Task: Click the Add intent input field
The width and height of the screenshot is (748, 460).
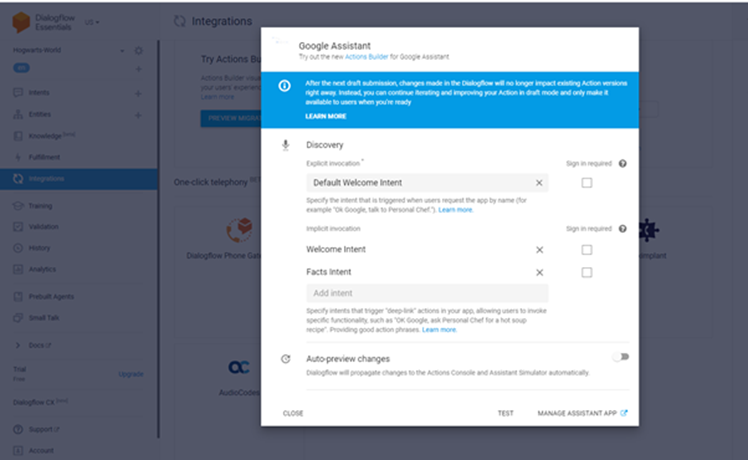Action: click(x=427, y=293)
